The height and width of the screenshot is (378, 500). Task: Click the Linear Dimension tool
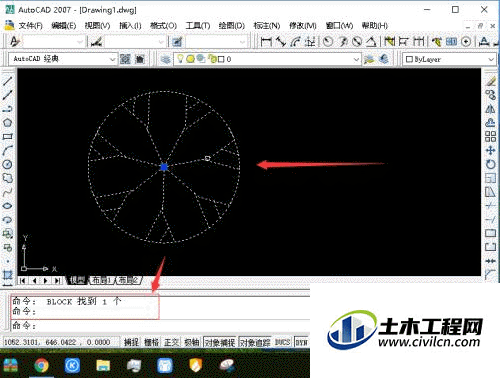pos(266,42)
